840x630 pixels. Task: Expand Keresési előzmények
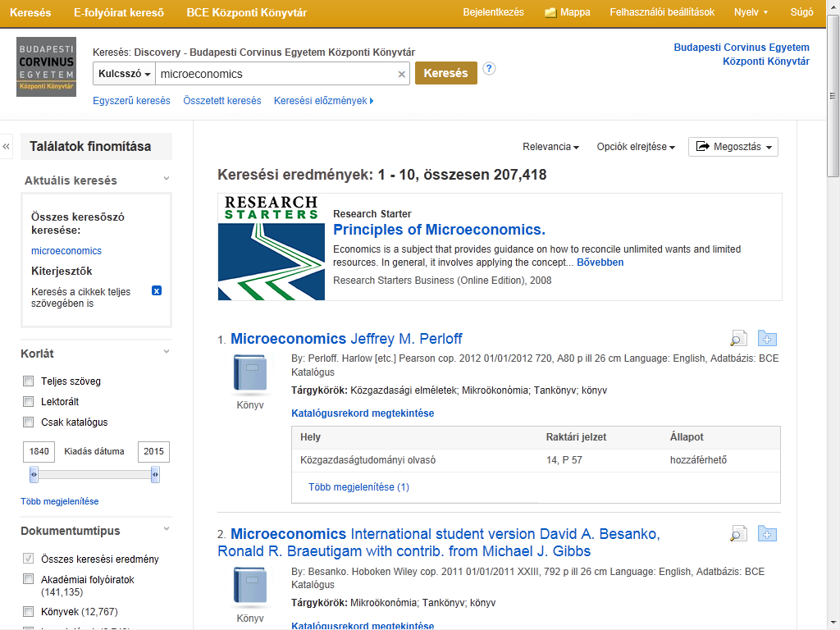coord(323,101)
